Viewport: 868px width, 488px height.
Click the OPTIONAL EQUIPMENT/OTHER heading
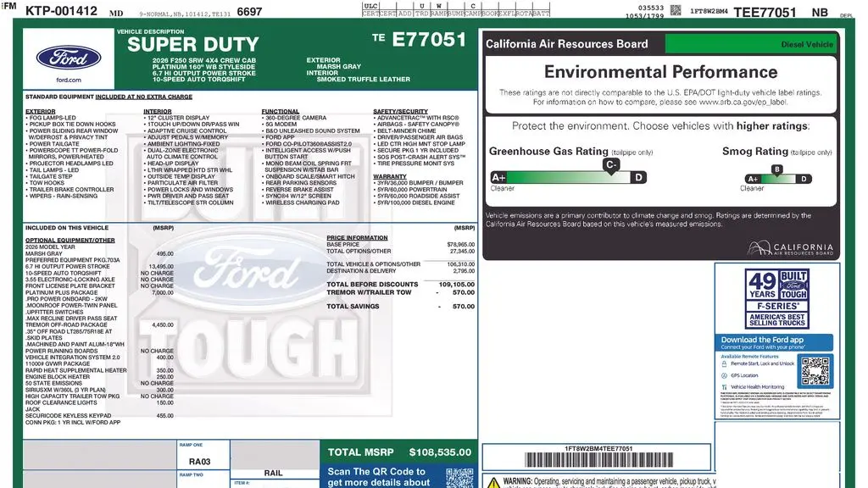[70, 241]
